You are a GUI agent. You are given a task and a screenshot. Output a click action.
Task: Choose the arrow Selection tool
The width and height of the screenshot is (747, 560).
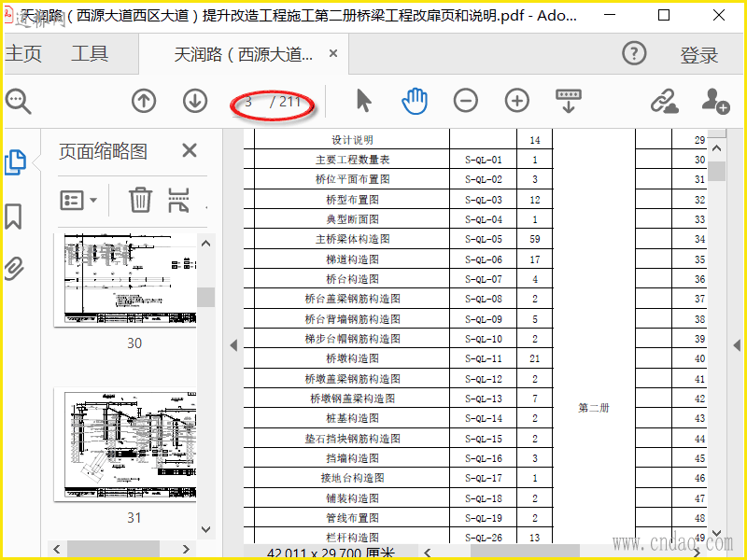[x=363, y=101]
